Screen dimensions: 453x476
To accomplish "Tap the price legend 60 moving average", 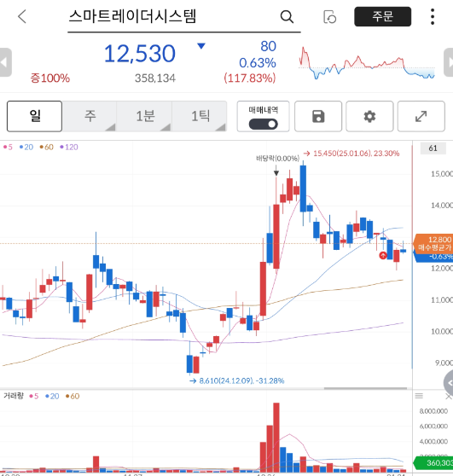I will click(x=46, y=148).
